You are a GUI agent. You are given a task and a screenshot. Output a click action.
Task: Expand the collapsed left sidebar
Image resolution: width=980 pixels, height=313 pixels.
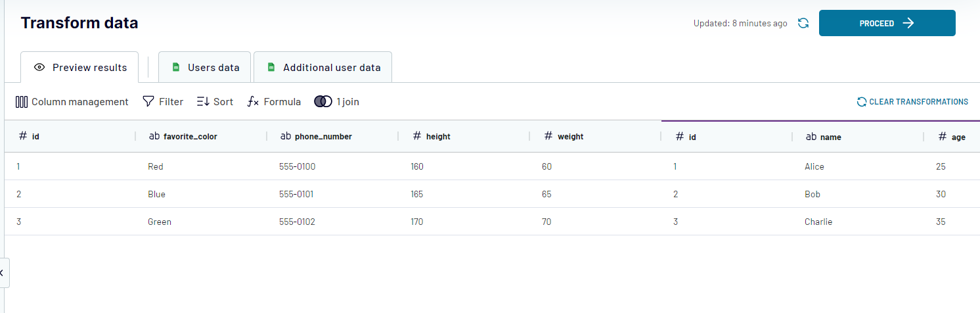[x=3, y=272]
